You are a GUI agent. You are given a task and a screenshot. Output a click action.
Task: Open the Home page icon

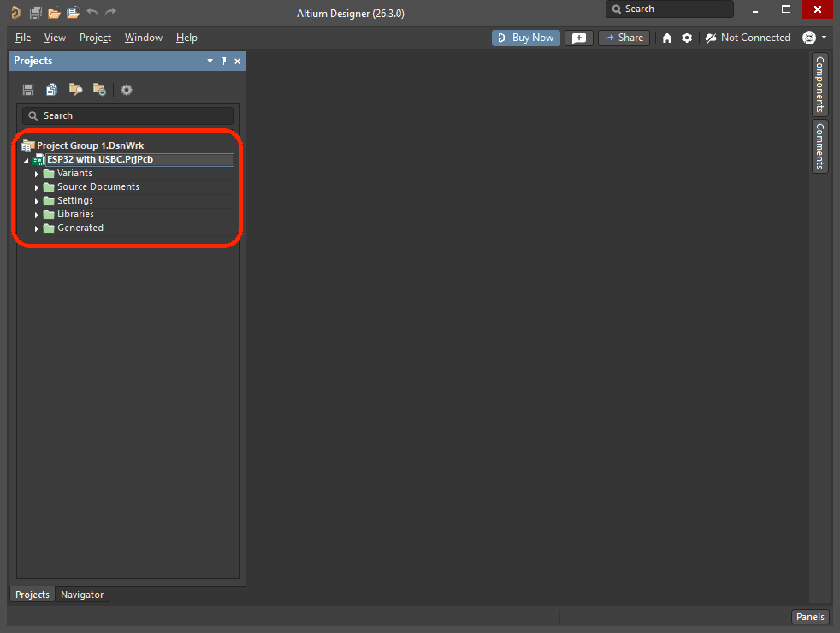667,38
